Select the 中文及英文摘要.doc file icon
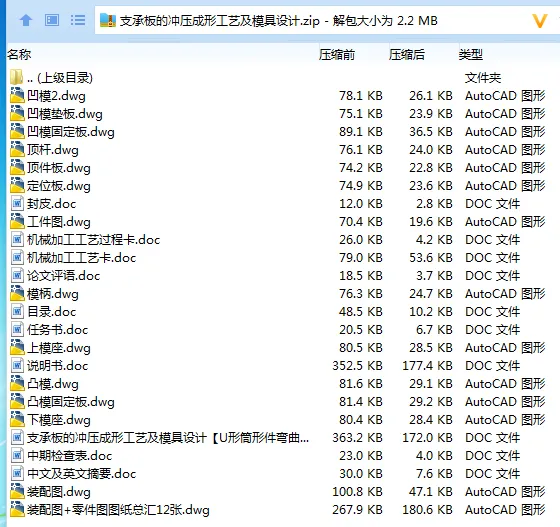Screen dimensions: 560x527 (x=17, y=473)
